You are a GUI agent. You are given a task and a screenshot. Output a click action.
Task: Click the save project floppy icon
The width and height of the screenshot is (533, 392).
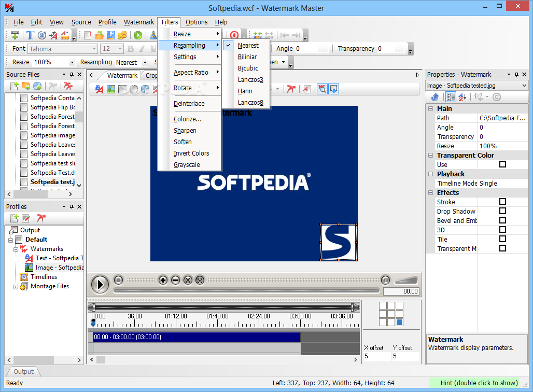(x=111, y=35)
